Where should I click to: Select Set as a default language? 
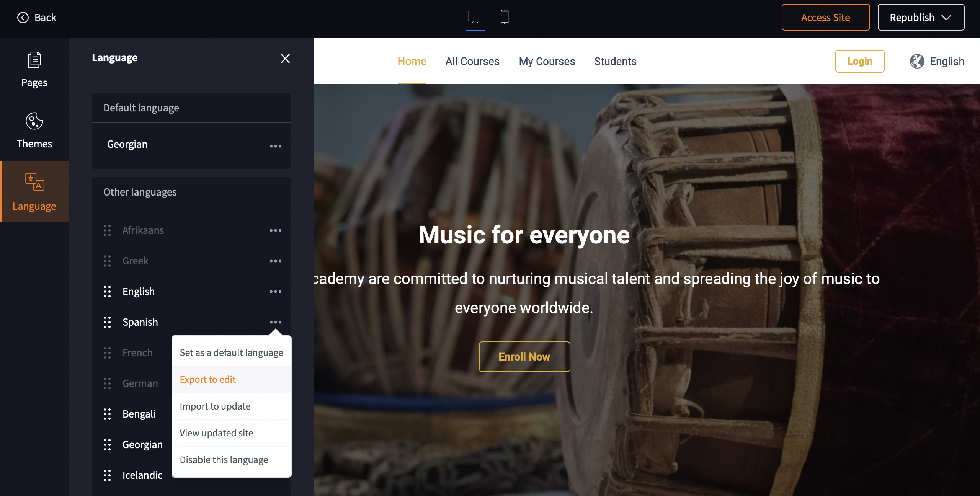coord(231,352)
